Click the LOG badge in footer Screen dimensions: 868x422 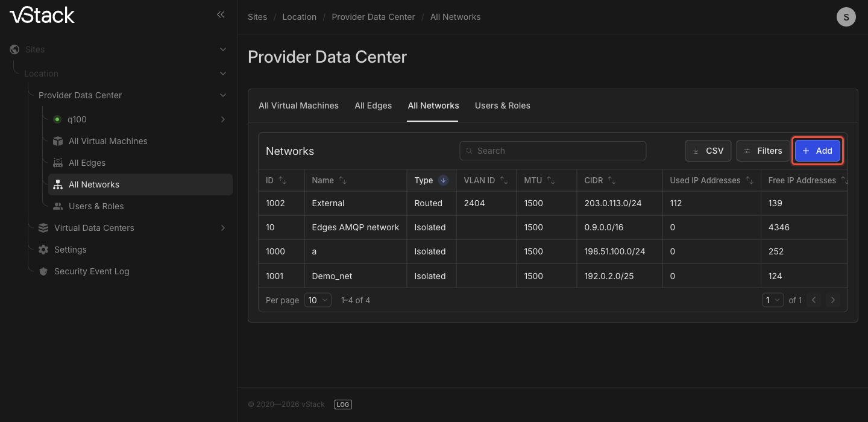(x=343, y=405)
